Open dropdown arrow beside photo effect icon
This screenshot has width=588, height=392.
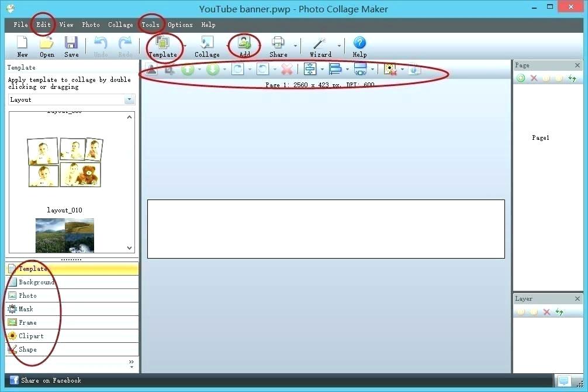(x=402, y=70)
